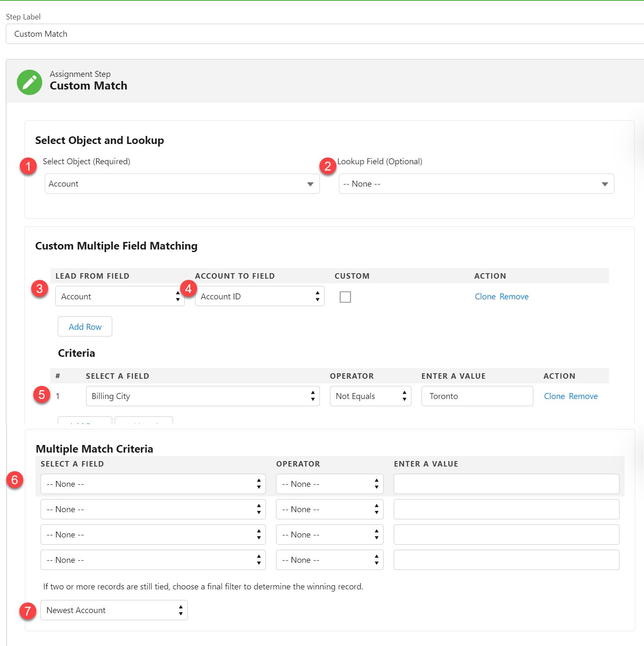Open the Account ID to-field dropdown
The image size is (644, 646).
[259, 296]
